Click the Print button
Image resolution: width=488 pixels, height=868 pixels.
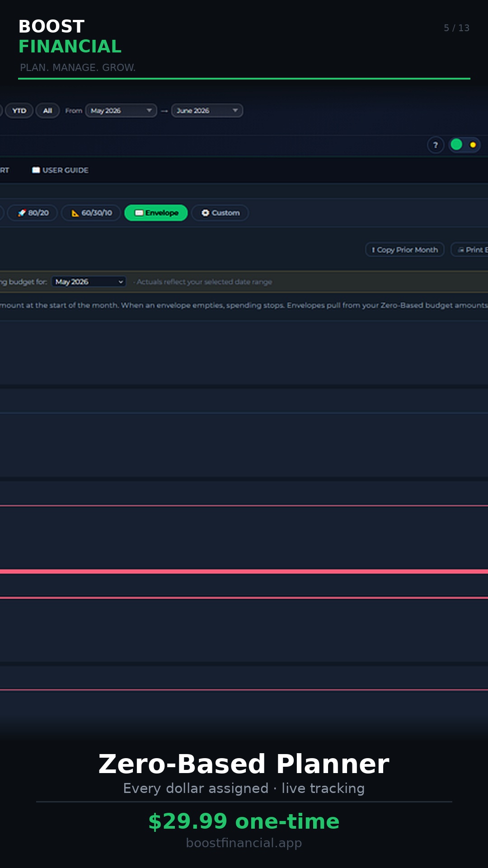470,250
